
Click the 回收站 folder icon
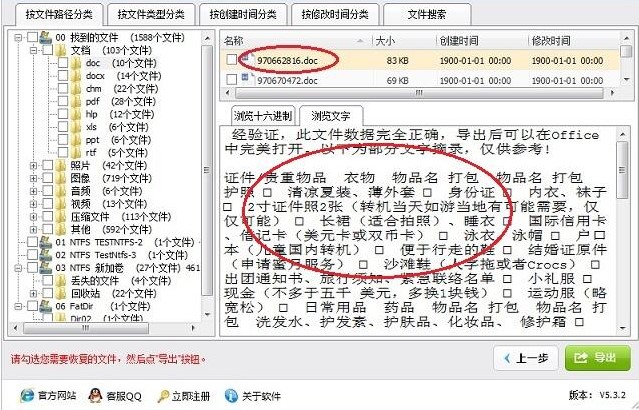click(x=61, y=293)
